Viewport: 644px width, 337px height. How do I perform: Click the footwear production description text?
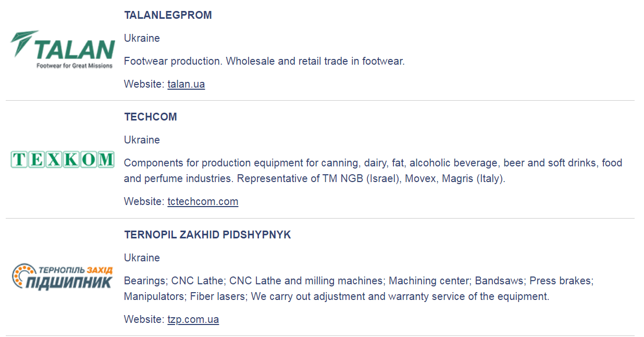click(264, 61)
